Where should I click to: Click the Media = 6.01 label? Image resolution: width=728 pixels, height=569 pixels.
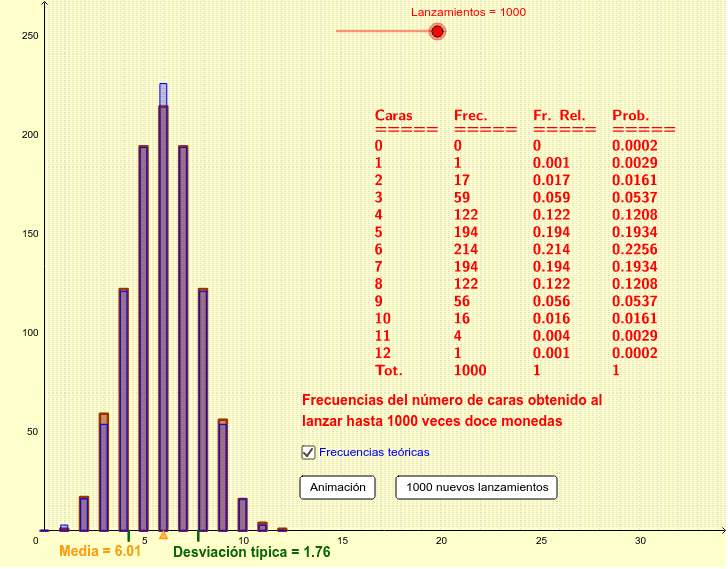click(x=100, y=551)
